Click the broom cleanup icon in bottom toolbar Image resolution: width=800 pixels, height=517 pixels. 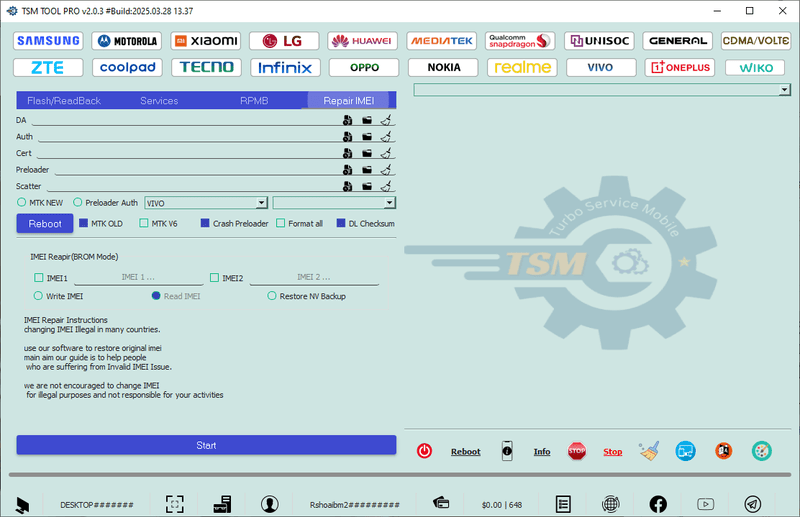650,451
